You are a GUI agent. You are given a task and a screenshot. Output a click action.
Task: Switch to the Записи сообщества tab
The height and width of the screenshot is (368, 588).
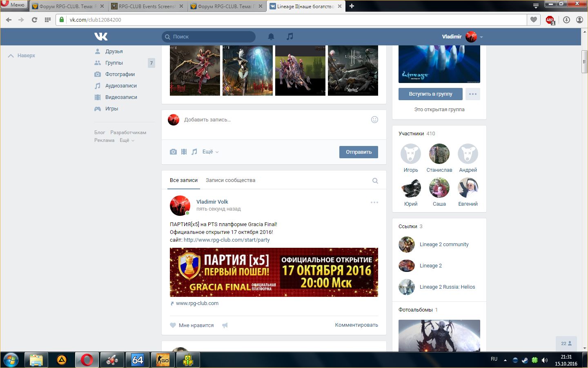pos(230,180)
